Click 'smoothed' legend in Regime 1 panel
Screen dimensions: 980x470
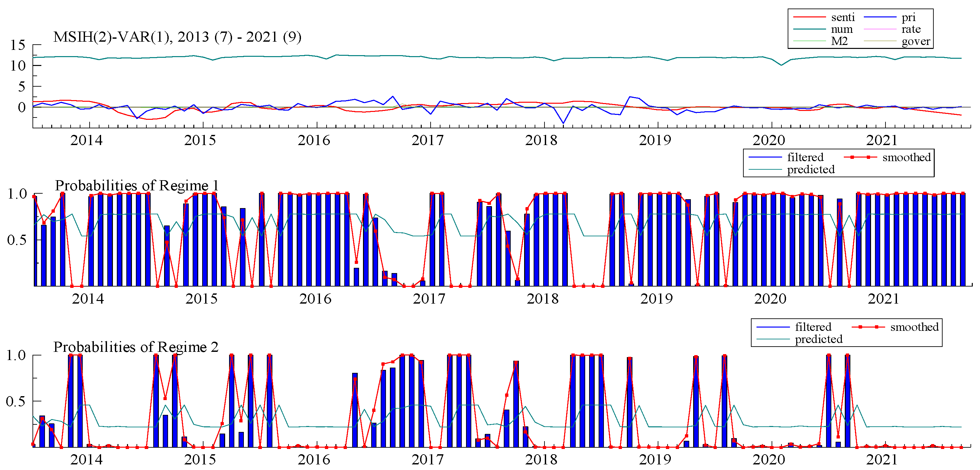click(x=906, y=157)
